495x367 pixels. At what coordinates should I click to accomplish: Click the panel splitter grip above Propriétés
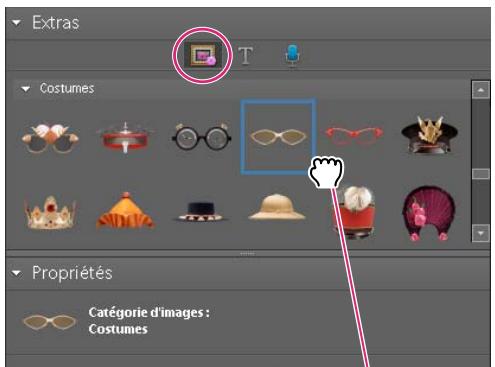click(x=247, y=254)
